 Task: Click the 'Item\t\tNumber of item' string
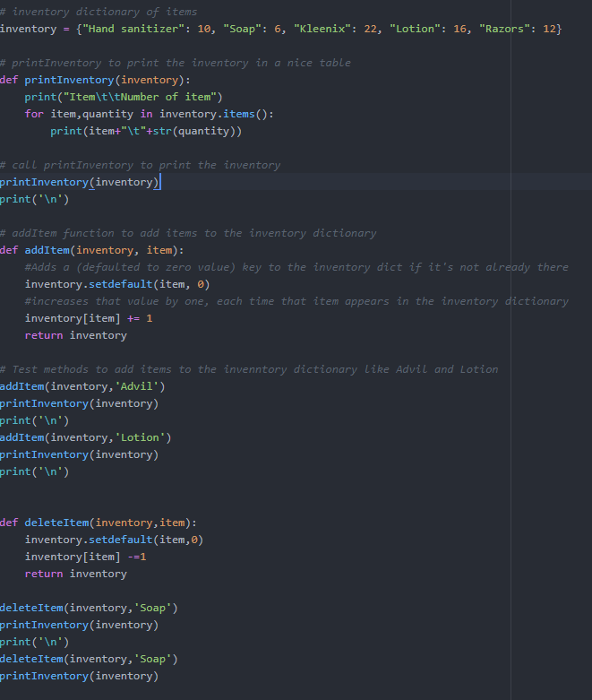[x=140, y=97]
